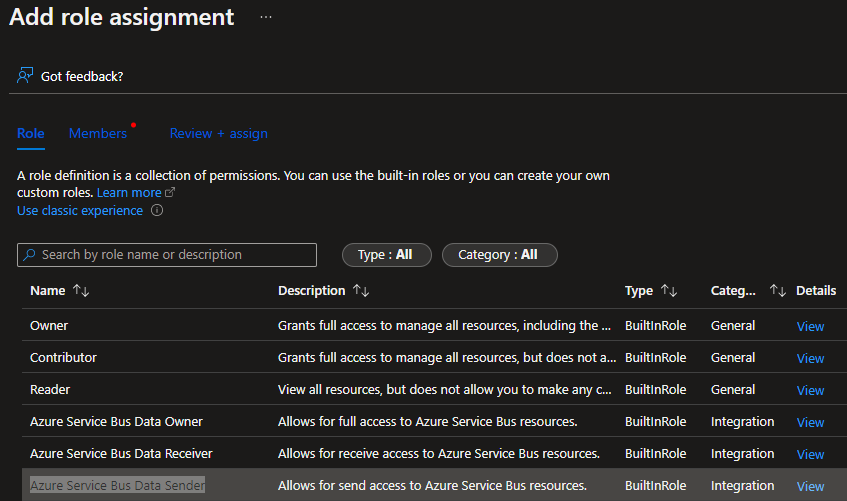Click the Description column header

tap(312, 291)
